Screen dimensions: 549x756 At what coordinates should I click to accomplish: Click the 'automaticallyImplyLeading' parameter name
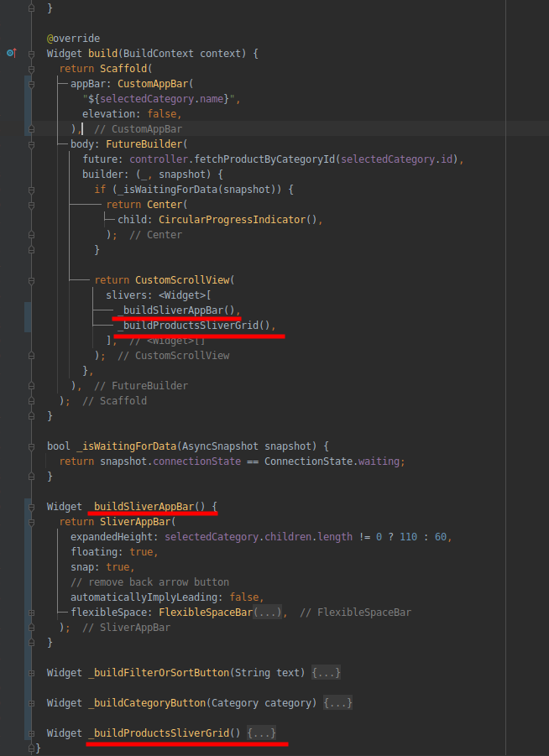point(144,597)
